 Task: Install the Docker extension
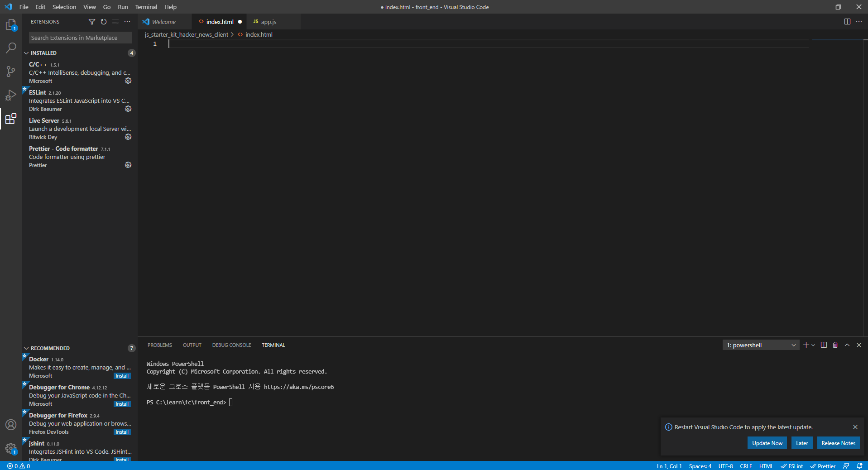122,376
